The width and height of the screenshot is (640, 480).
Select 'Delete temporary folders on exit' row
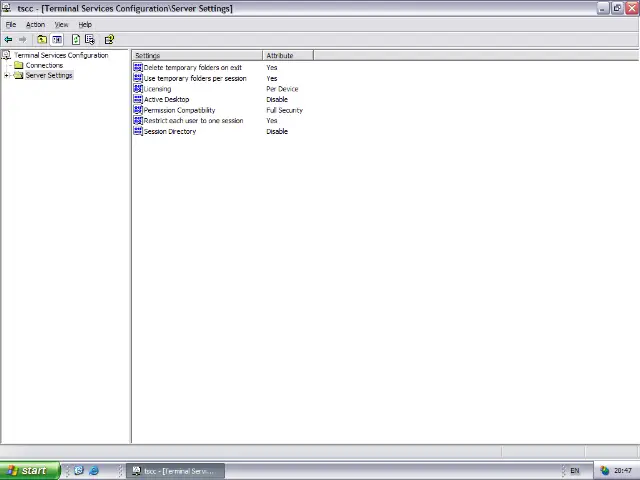click(x=193, y=67)
